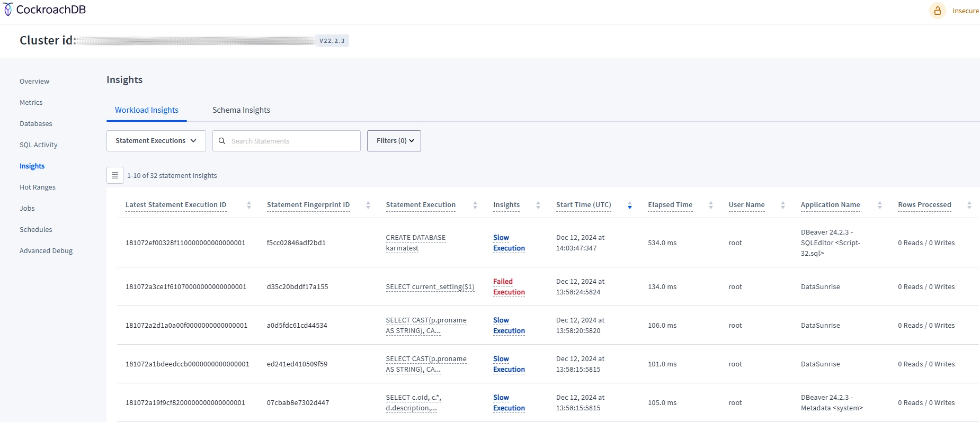Click SELECT c.oid, c.* statement
Viewport: 980px width, 422px height.
tap(414, 402)
